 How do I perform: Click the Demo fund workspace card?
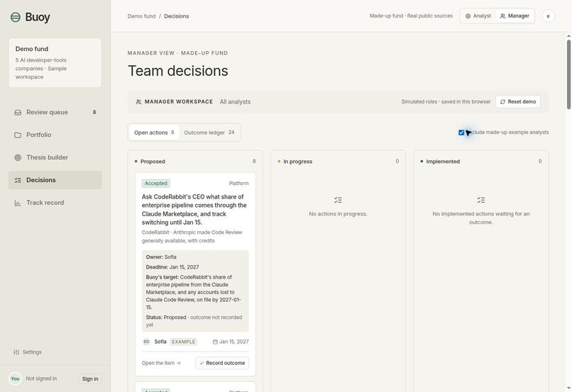(x=55, y=62)
